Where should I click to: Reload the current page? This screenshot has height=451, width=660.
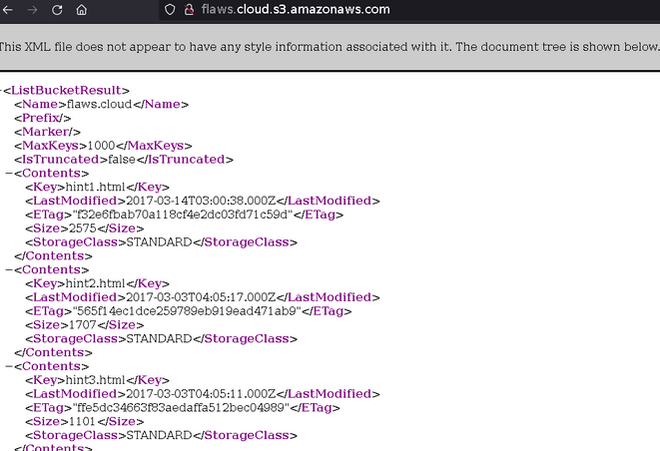pyautogui.click(x=57, y=10)
